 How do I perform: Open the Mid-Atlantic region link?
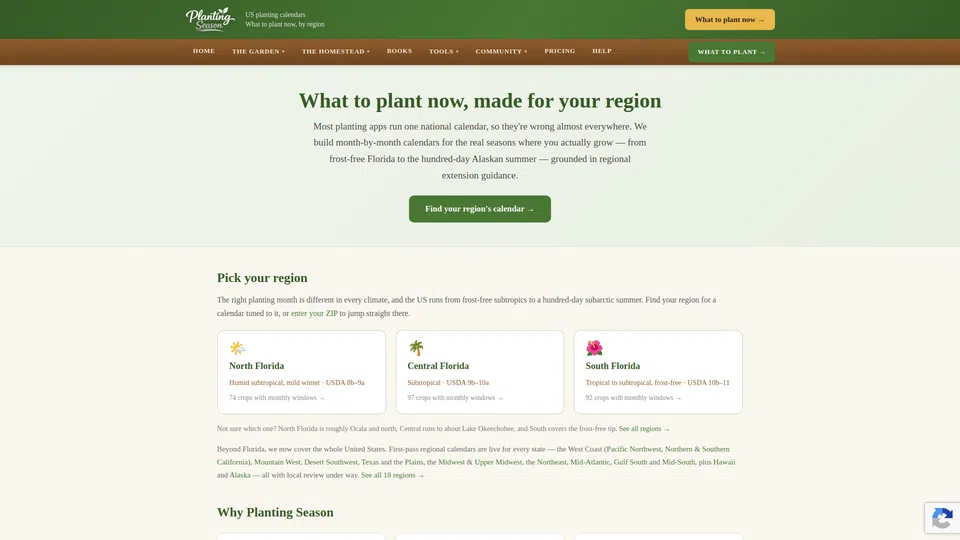click(590, 462)
